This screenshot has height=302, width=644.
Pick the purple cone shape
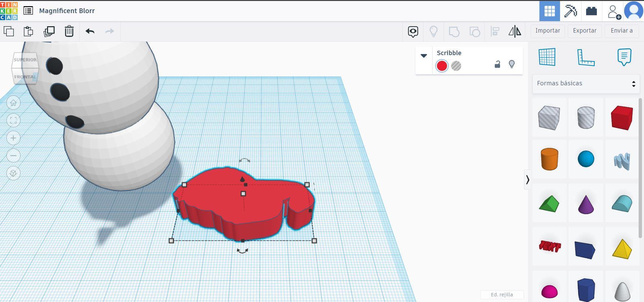(586, 204)
